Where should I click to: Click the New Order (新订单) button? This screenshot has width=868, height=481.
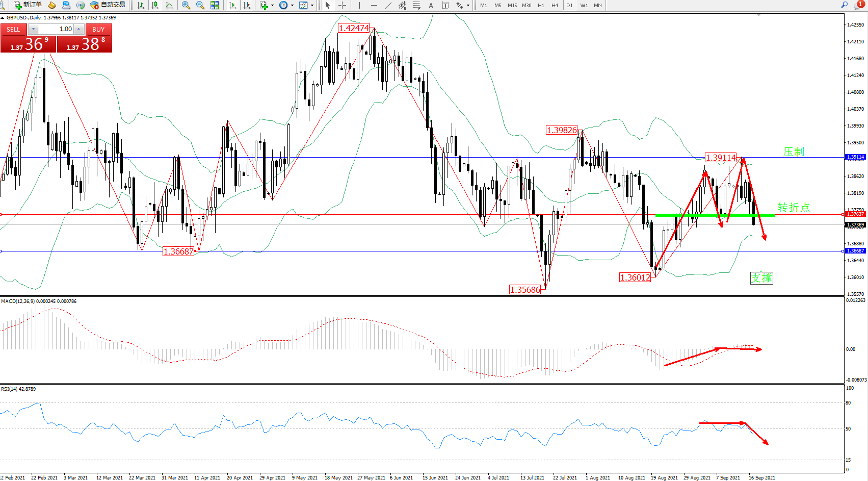coord(28,5)
